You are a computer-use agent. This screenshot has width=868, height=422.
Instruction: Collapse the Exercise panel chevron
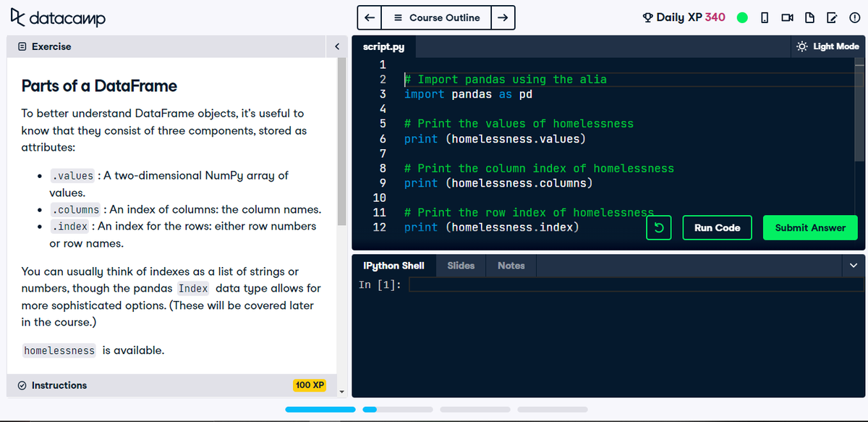click(x=336, y=46)
